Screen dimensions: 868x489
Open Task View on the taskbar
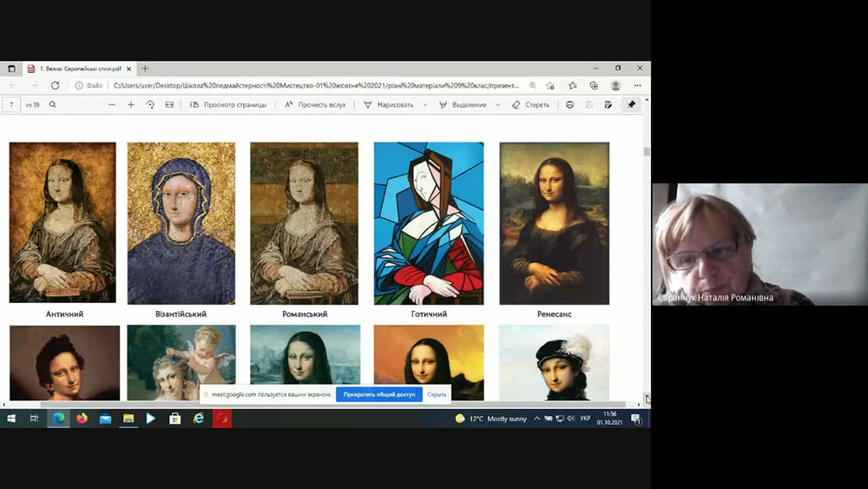point(35,419)
